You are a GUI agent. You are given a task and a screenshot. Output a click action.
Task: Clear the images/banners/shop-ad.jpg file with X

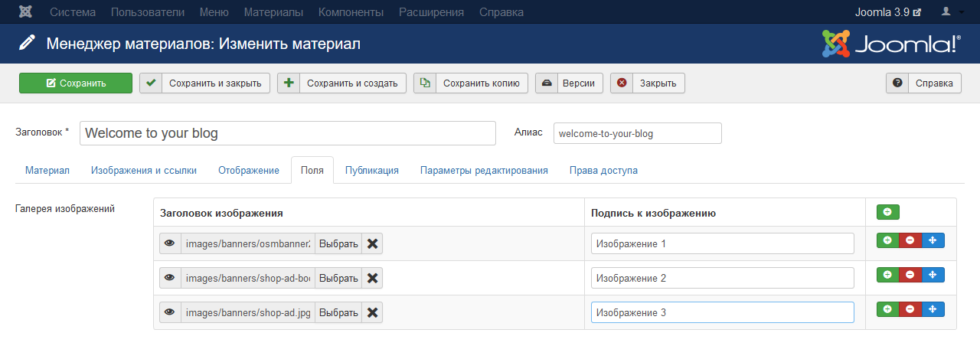(x=372, y=312)
